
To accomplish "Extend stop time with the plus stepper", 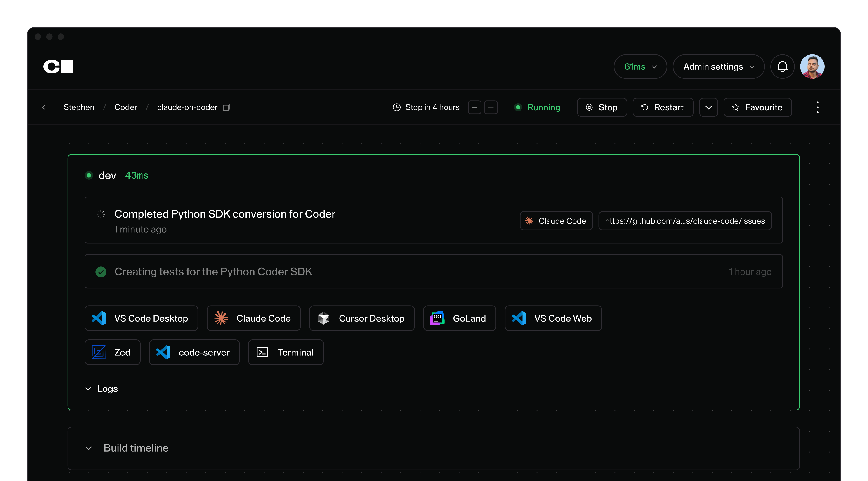I will pyautogui.click(x=491, y=107).
